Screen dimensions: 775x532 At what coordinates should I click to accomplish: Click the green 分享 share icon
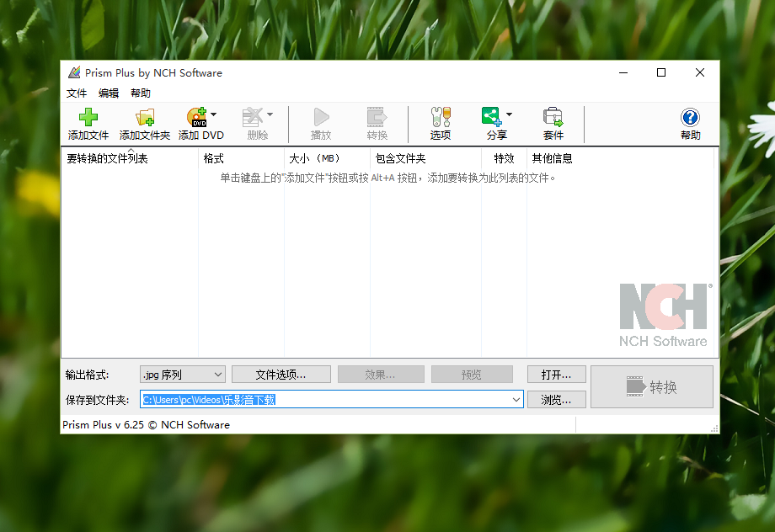491,116
